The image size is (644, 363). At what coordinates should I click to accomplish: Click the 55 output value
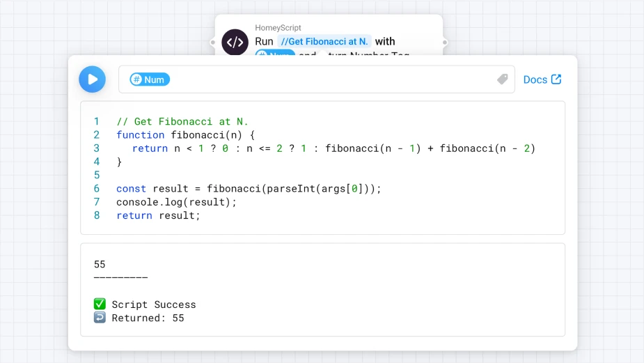tap(100, 264)
